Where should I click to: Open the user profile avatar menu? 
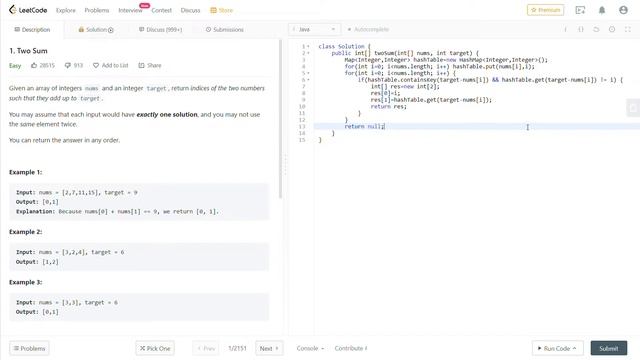[623, 10]
